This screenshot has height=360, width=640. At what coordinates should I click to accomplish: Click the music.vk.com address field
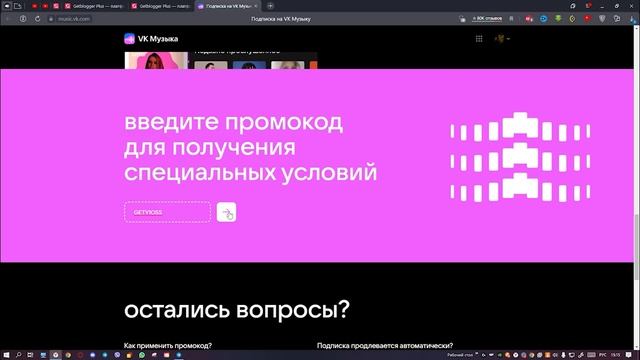(73, 19)
